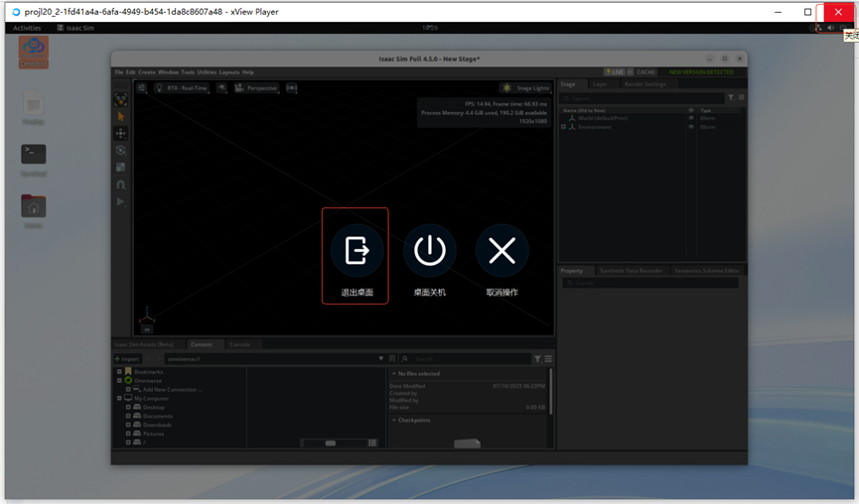Open the Utilities menu
The height and width of the screenshot is (504, 859).
207,72
